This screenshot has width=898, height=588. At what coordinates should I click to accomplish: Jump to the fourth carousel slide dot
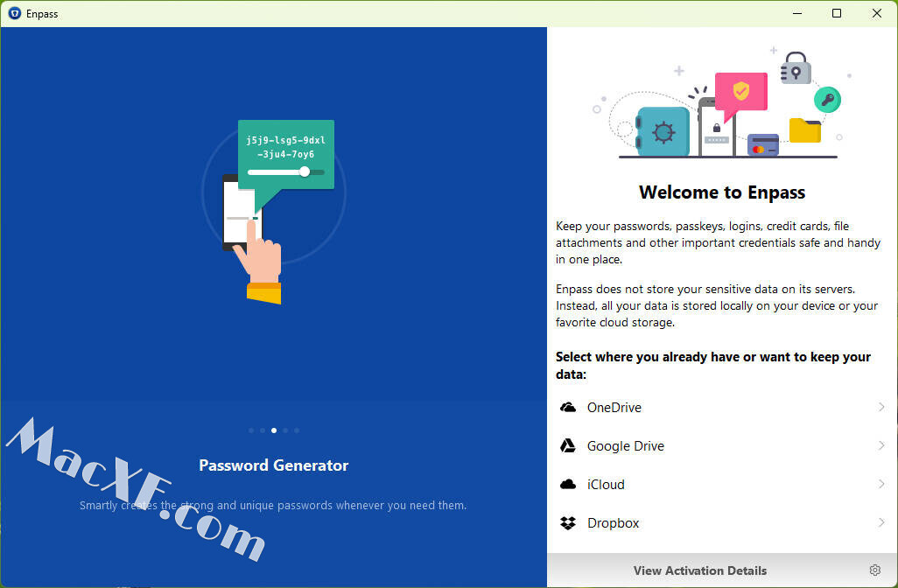click(285, 430)
